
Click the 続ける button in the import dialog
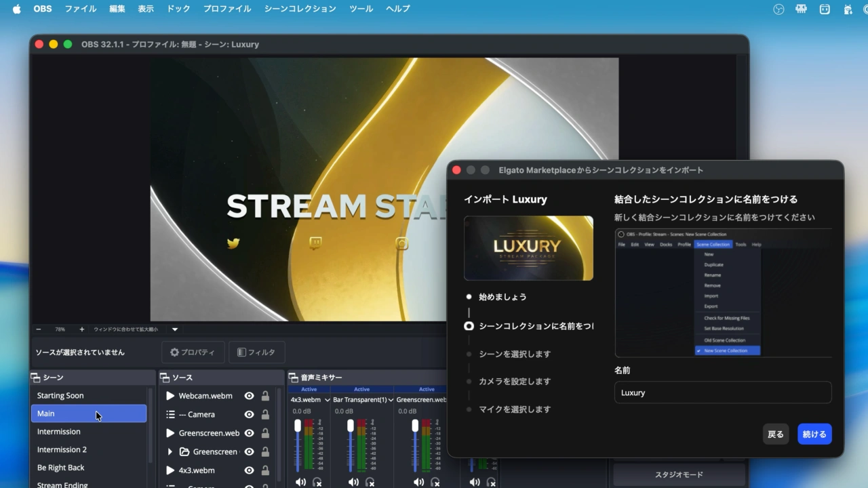[x=814, y=434]
